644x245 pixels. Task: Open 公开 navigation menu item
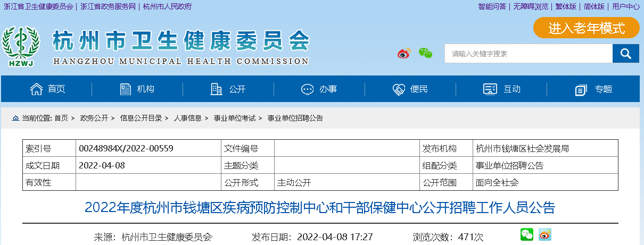point(237,89)
